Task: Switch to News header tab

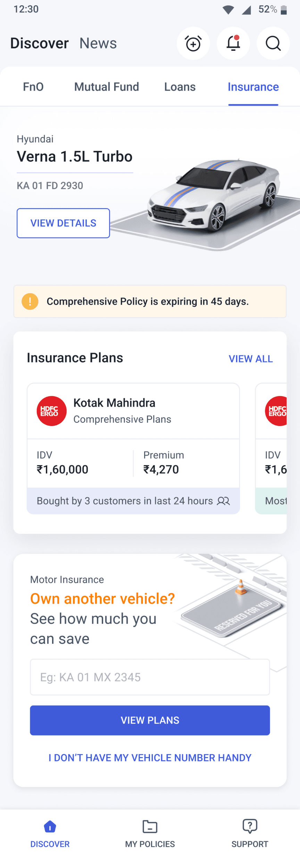Action: coord(98,43)
